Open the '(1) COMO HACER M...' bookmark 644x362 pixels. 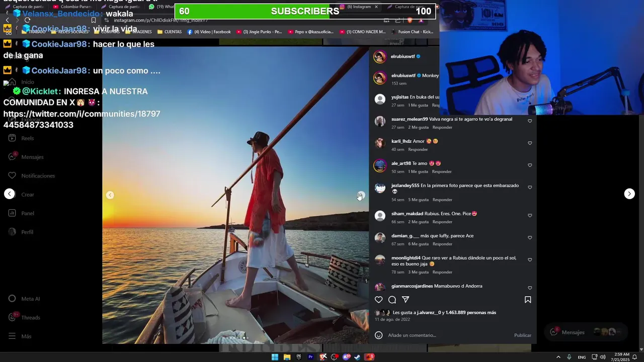click(362, 32)
